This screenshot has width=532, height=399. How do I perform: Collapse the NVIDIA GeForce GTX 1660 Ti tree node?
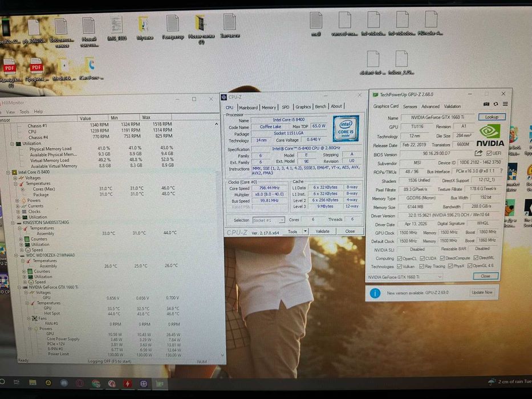(x=20, y=287)
